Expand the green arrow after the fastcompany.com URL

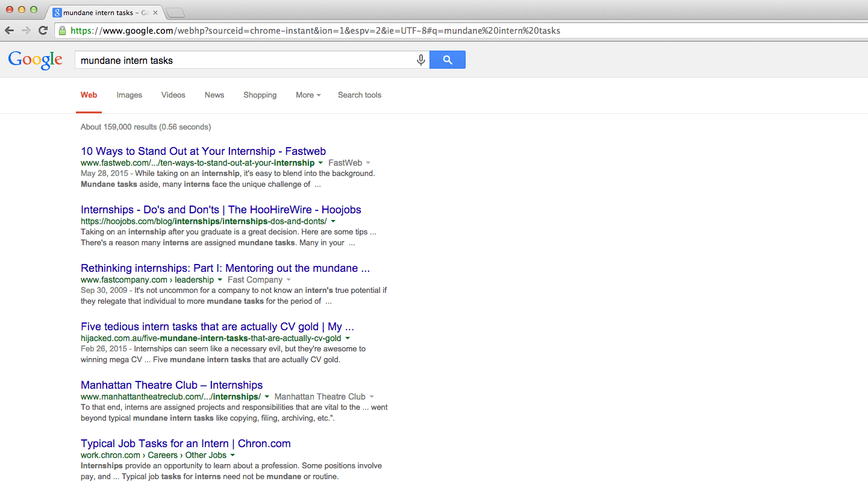point(220,280)
